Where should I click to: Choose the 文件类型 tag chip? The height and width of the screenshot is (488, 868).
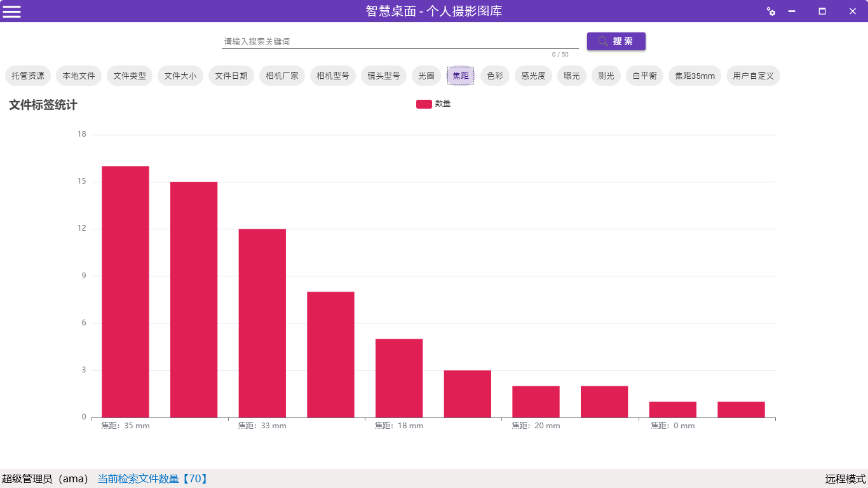click(130, 76)
